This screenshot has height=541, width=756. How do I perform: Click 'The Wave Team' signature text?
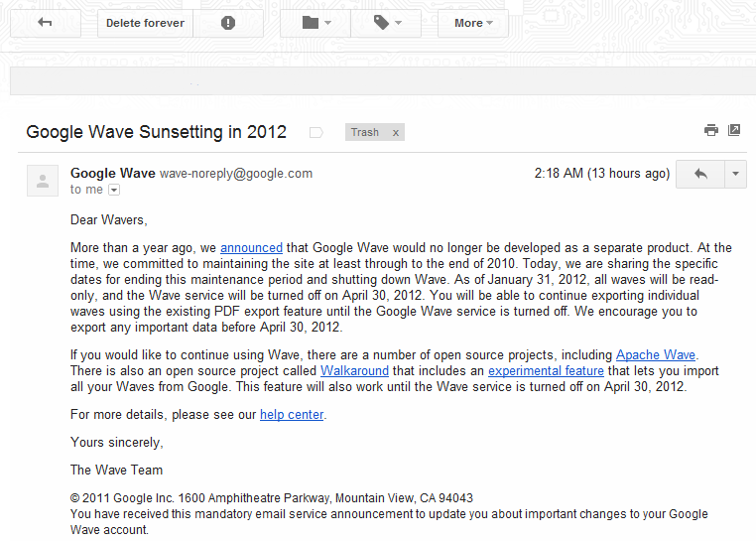[x=117, y=471]
